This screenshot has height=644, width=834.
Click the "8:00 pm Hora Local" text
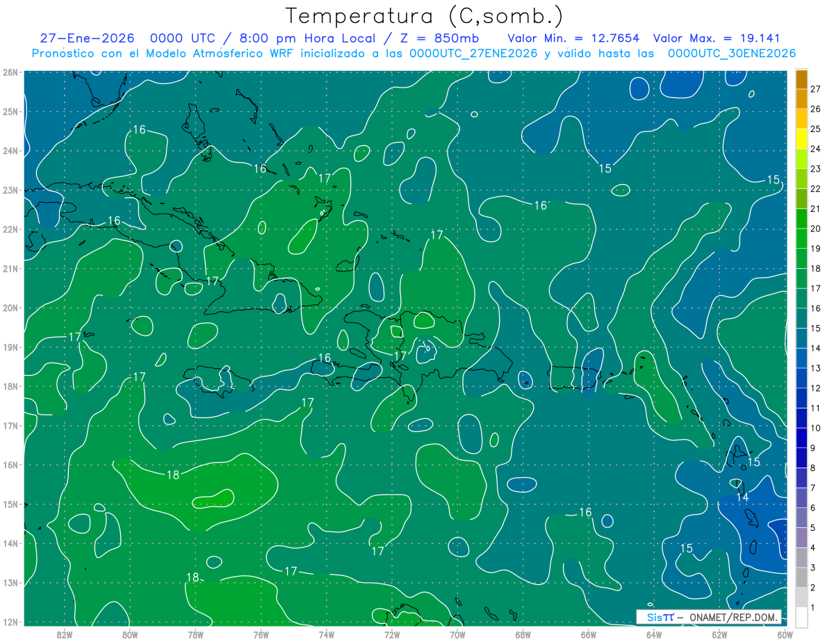tap(308, 38)
